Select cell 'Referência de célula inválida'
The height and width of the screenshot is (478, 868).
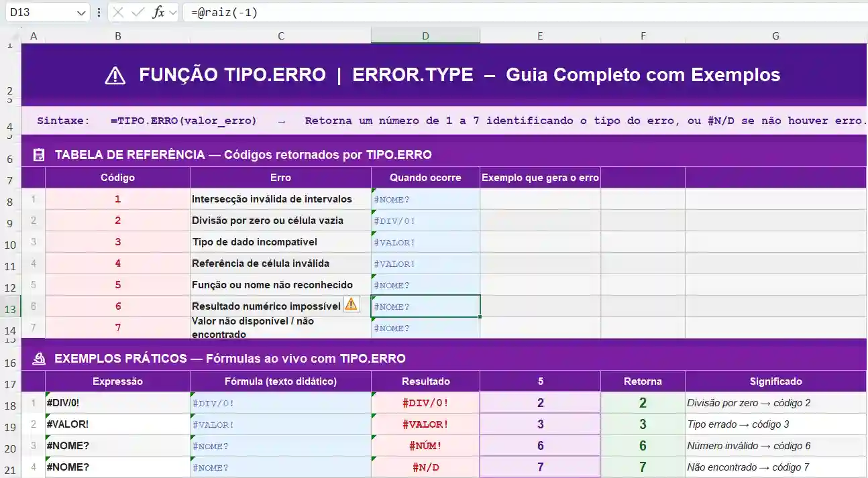[280, 263]
